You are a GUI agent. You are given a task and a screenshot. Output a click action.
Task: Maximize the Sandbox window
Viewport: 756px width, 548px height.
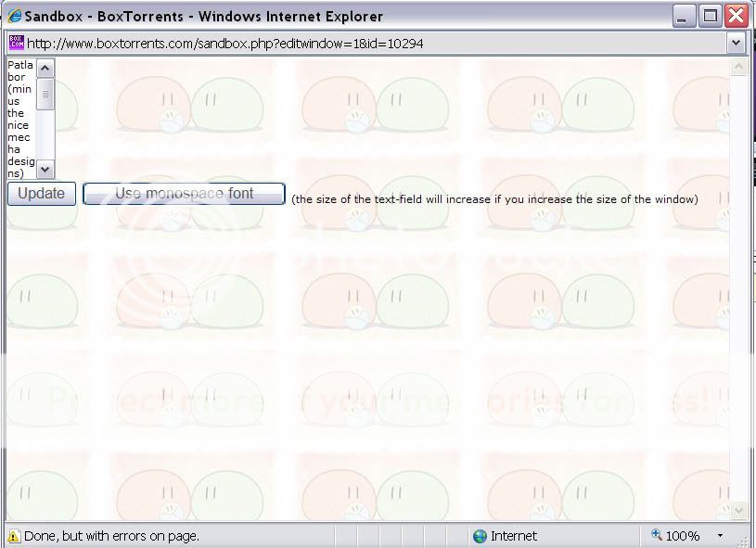point(711,16)
